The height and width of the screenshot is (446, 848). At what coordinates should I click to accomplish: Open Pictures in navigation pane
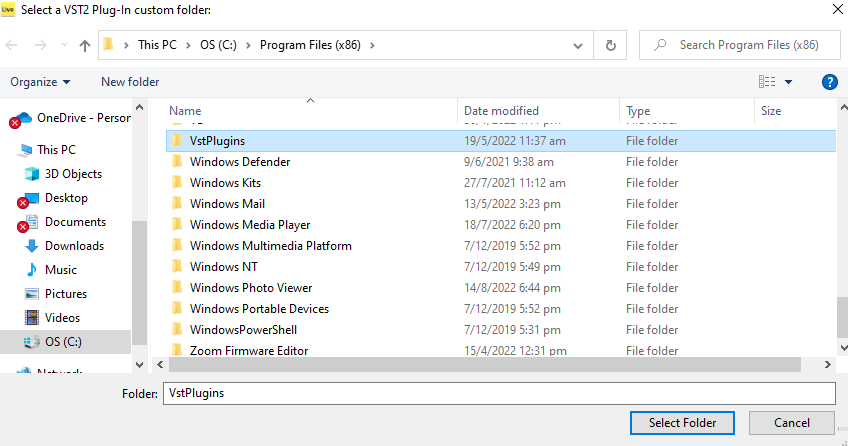56,294
